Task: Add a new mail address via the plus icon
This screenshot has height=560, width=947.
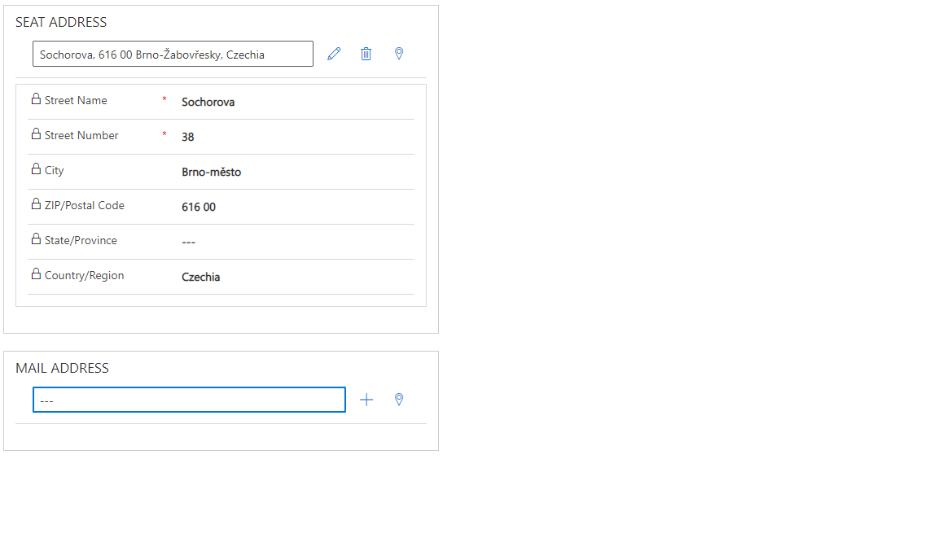Action: [366, 399]
